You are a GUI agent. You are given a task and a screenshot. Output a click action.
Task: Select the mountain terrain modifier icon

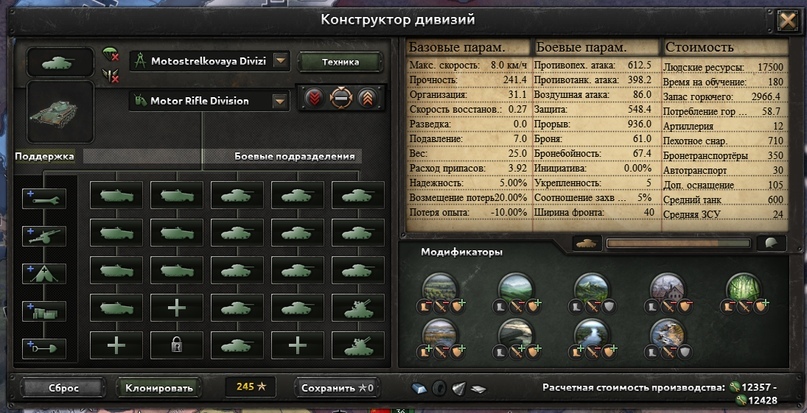(591, 289)
